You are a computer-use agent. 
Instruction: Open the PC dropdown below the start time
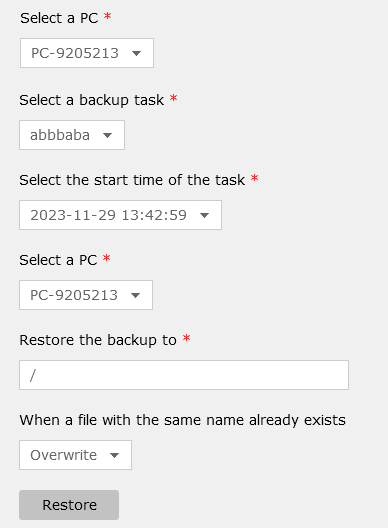point(86,295)
